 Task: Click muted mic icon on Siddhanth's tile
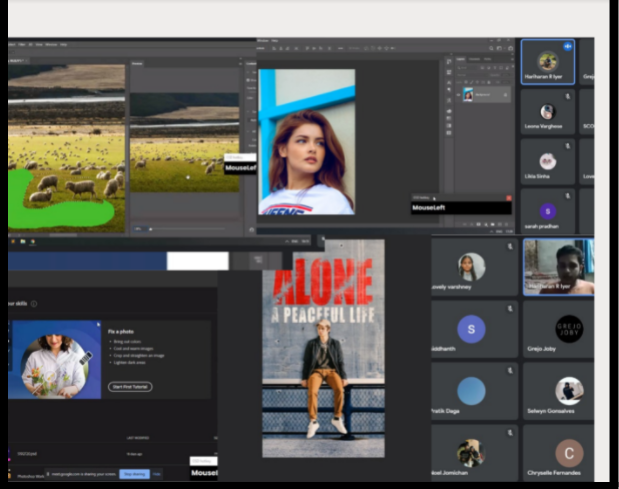tap(510, 309)
